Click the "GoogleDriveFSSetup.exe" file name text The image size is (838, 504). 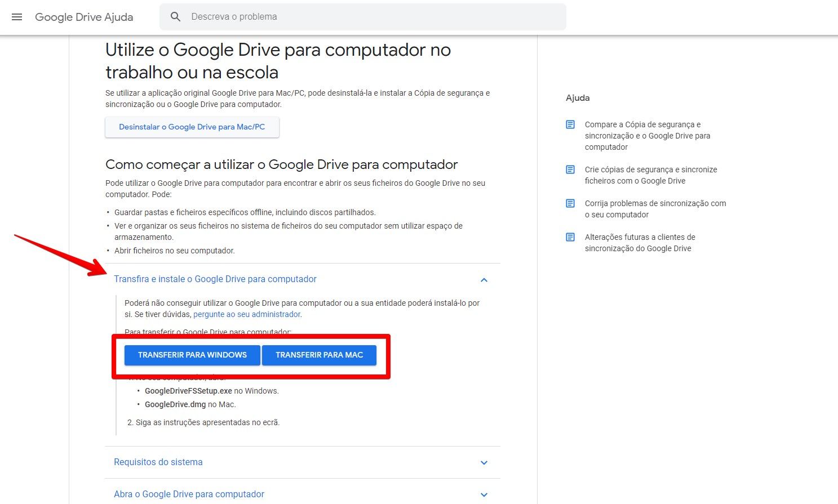coord(188,391)
